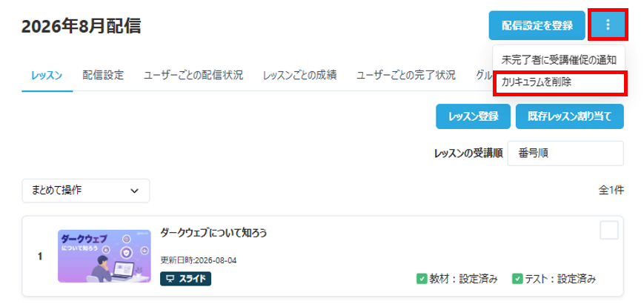Viewport: 644px width, 307px height.
Task: View the レッスンごとの成績 tab
Action: (300, 76)
